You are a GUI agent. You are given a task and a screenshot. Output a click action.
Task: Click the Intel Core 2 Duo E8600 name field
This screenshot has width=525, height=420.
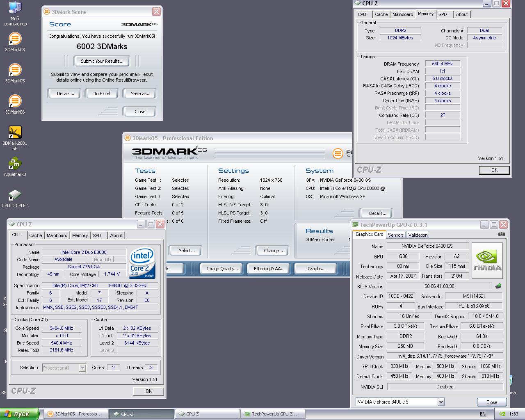click(x=84, y=252)
